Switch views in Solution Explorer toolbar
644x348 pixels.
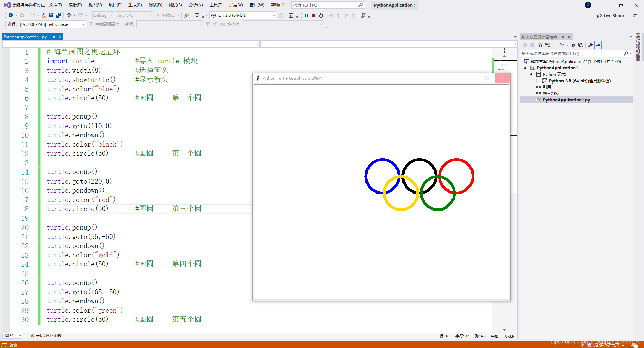[547, 45]
